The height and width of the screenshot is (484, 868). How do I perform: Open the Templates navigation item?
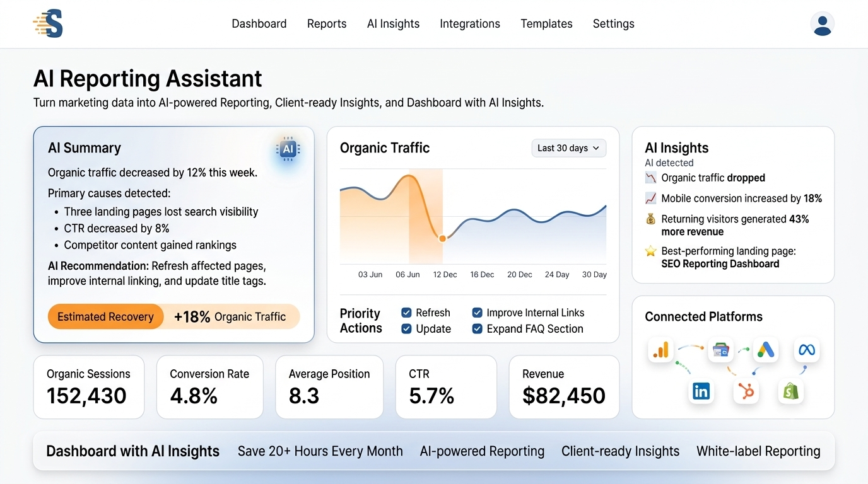click(546, 24)
